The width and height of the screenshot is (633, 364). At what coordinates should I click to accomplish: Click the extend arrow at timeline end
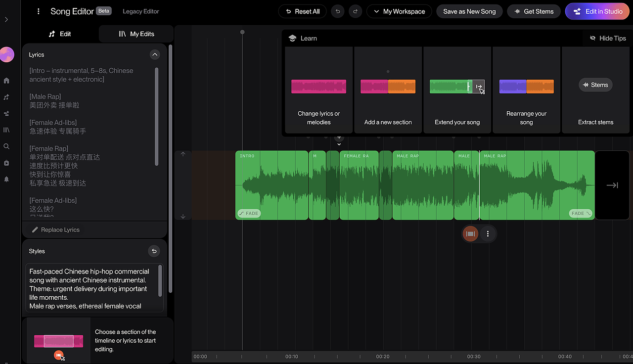tap(612, 185)
